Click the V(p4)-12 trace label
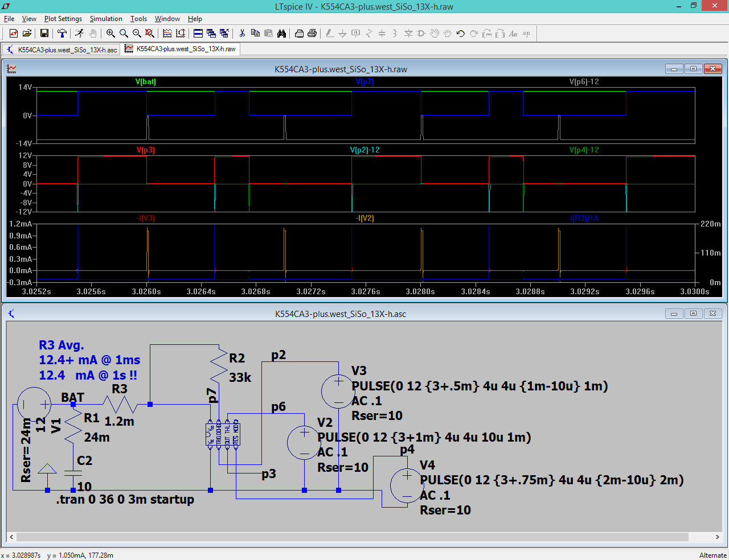This screenshot has width=729, height=560. (x=584, y=150)
